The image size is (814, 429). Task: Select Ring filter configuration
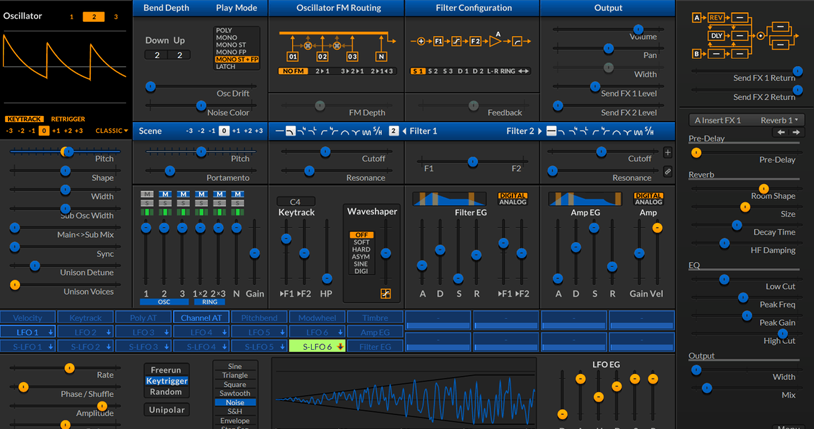508,71
